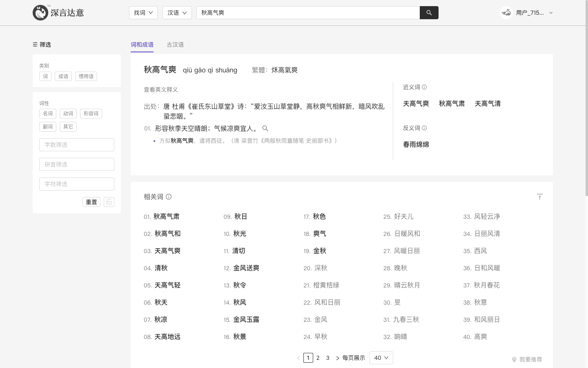Open the 找词 mode dropdown

click(x=143, y=13)
